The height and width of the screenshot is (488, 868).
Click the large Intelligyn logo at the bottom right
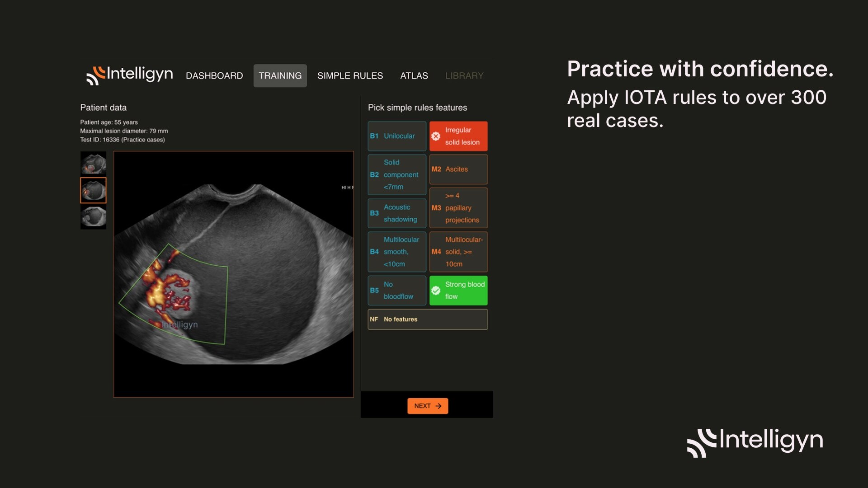coord(755,442)
